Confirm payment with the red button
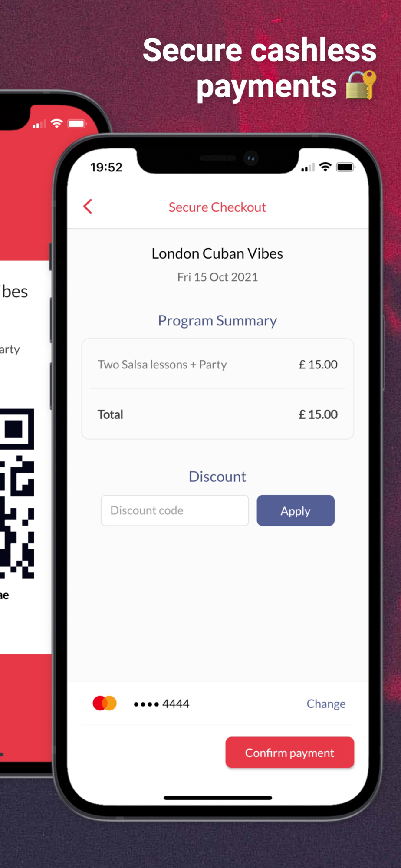The height and width of the screenshot is (868, 401). tap(290, 752)
